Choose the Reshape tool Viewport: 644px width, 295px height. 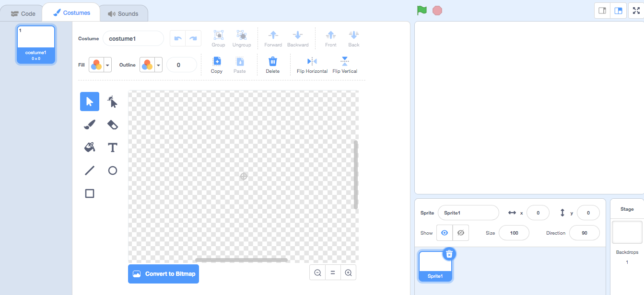(x=113, y=102)
